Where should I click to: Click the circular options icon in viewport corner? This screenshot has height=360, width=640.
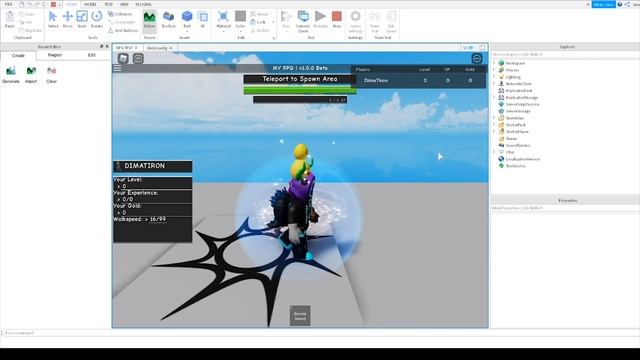tap(477, 58)
